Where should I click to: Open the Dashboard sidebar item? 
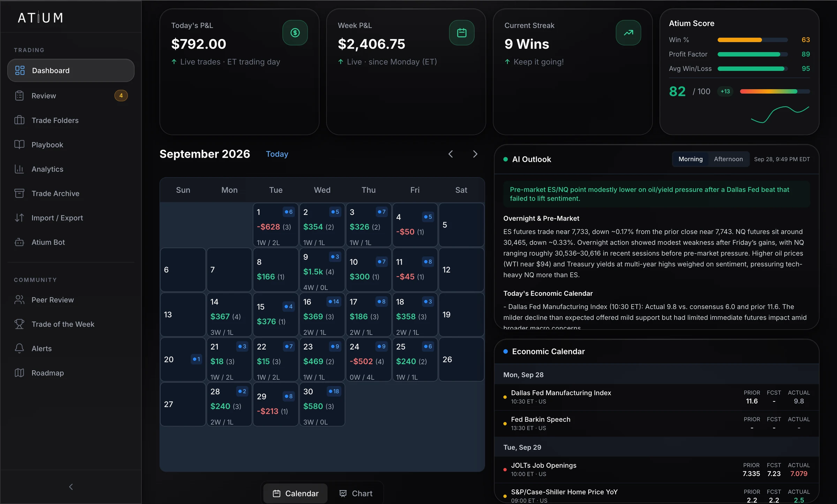coord(71,70)
